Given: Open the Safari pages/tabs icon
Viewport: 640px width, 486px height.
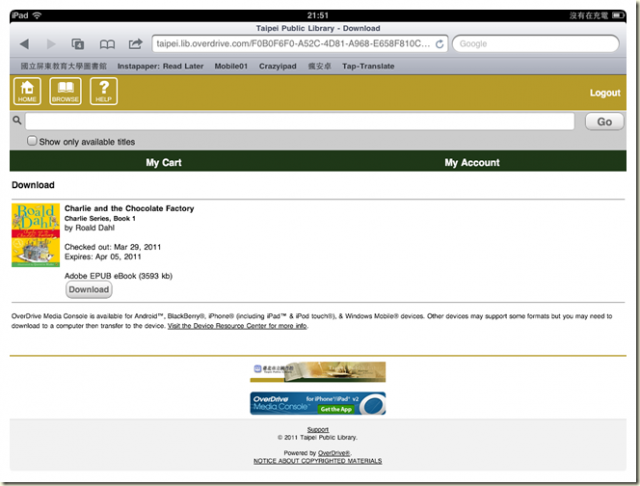Looking at the screenshot, I should click(x=78, y=44).
